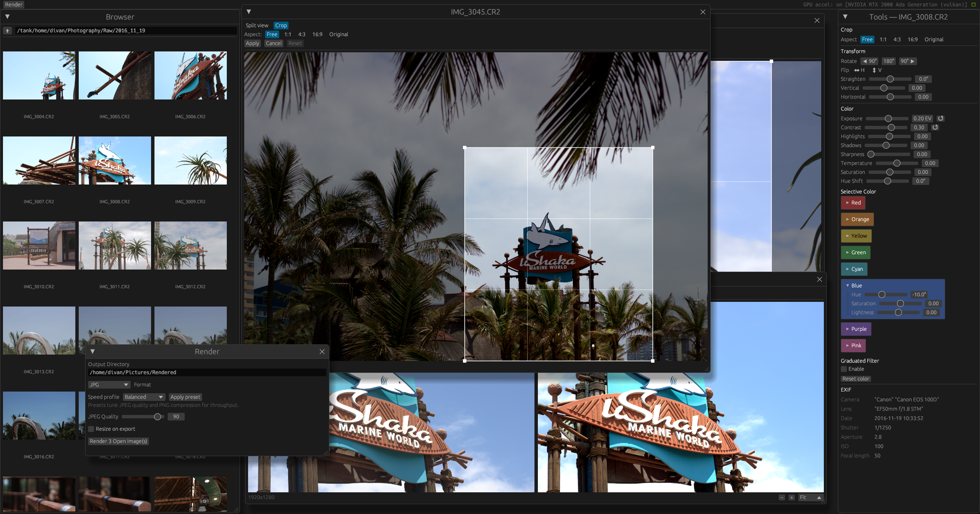This screenshot has height=514, width=980.
Task: Apply the crop
Action: (252, 43)
